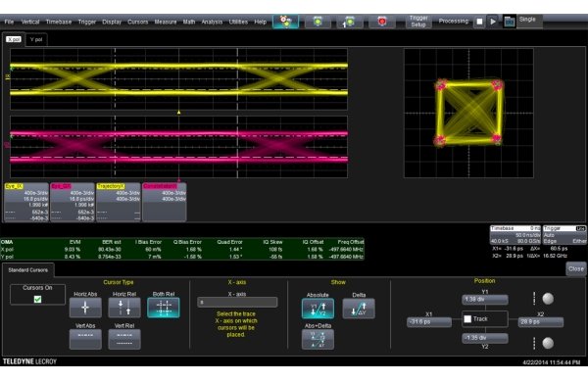
Task: Select Horiz Rel cursor type
Action: (x=124, y=308)
